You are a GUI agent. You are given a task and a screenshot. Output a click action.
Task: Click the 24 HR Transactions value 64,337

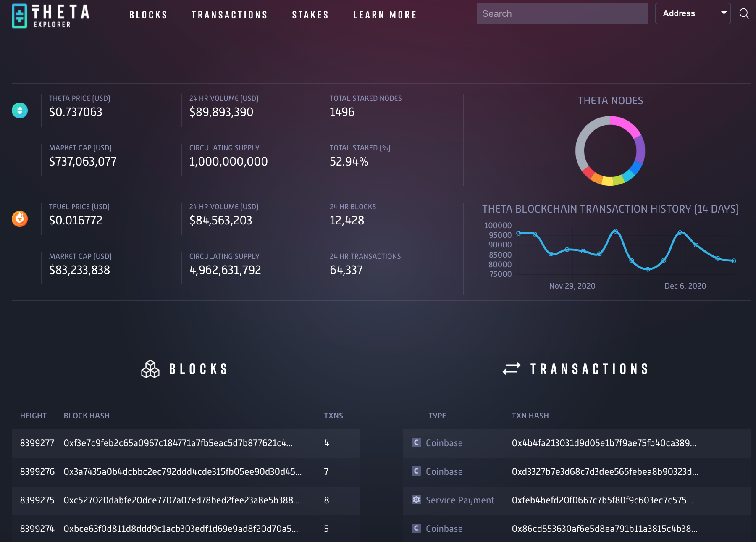point(346,270)
